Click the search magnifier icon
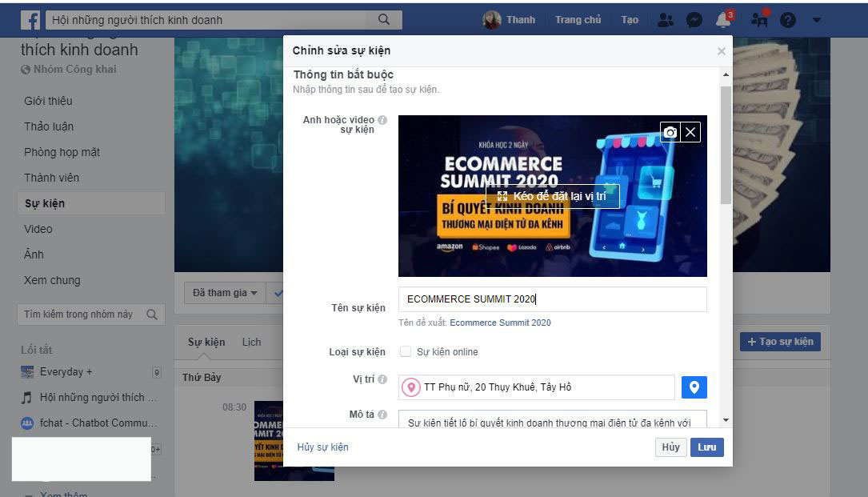This screenshot has width=868, height=497. point(383,18)
